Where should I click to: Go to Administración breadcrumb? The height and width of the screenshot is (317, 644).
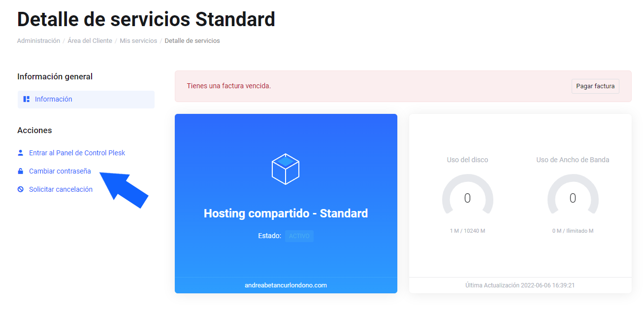(x=38, y=41)
